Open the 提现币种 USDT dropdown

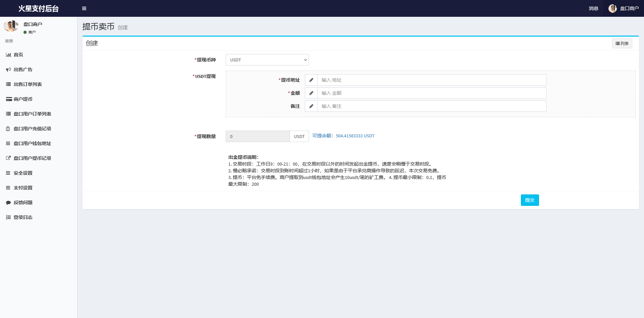click(267, 59)
